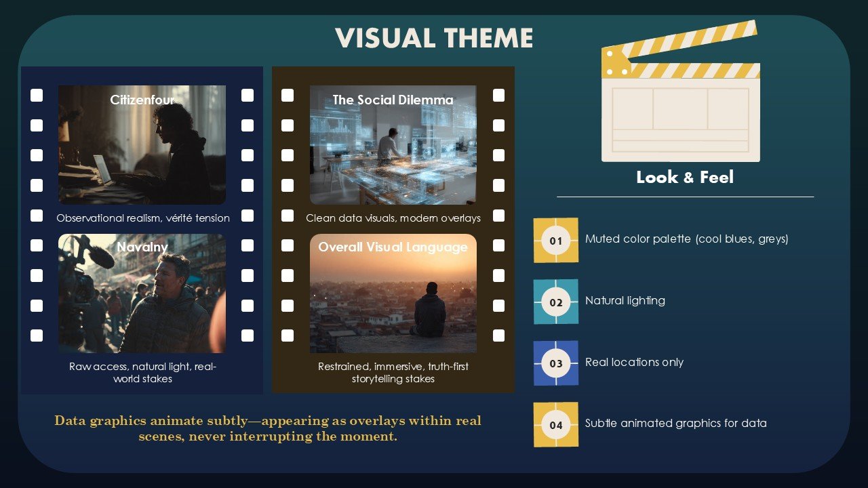Click the clapperboard icon
868x488 pixels.
[680, 95]
